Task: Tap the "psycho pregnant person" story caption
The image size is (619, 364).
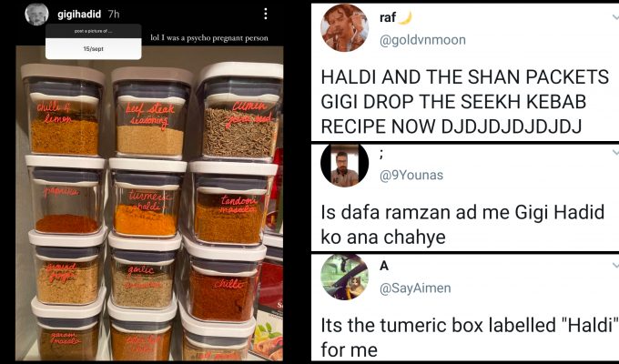Action: click(x=209, y=38)
